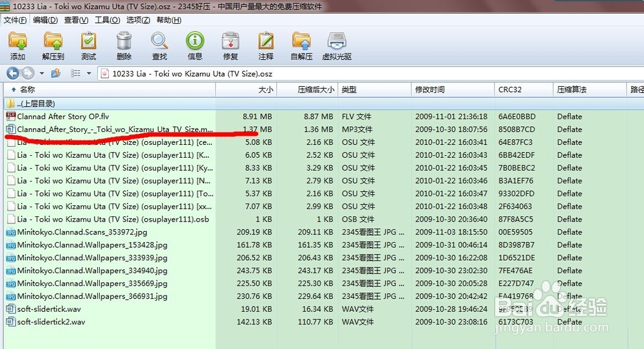Open the 文件(F) menu
This screenshot has width=644, height=349.
coord(15,20)
